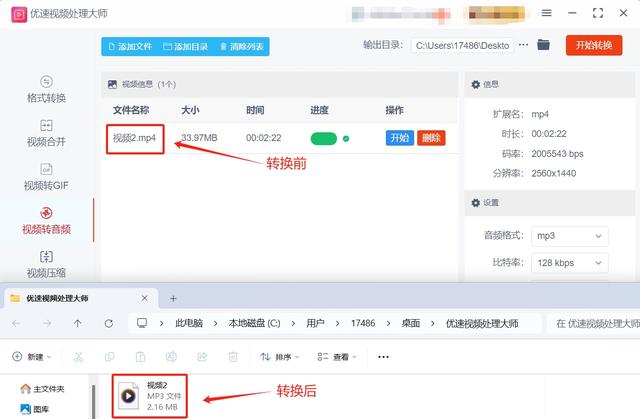Select the Explorer tab 优速视频处理大师
Image resolution: width=640 pixels, height=419 pixels.
coord(81,298)
